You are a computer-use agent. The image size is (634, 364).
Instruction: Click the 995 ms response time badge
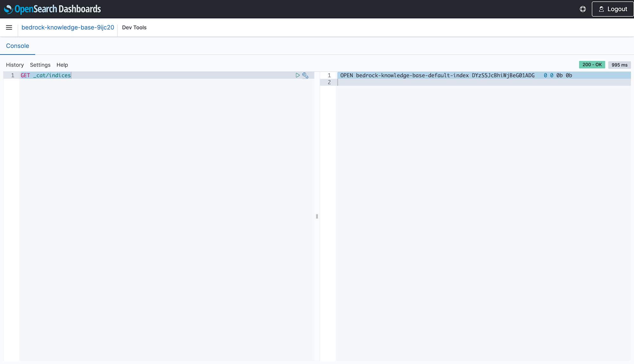point(619,65)
